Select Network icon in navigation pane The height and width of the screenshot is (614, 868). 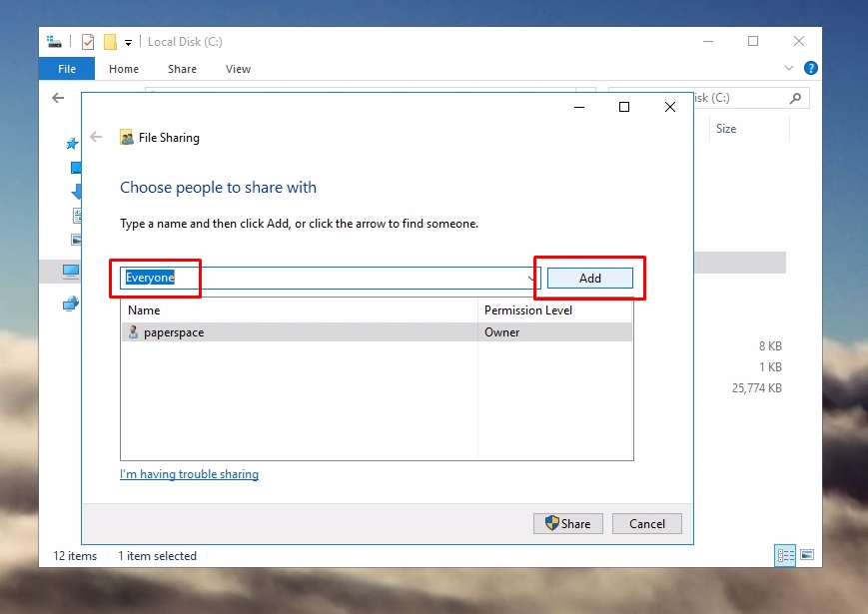pyautogui.click(x=71, y=304)
